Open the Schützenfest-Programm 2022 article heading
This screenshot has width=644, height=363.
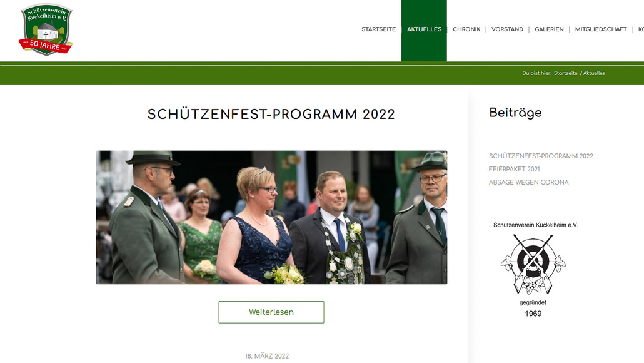(x=271, y=115)
